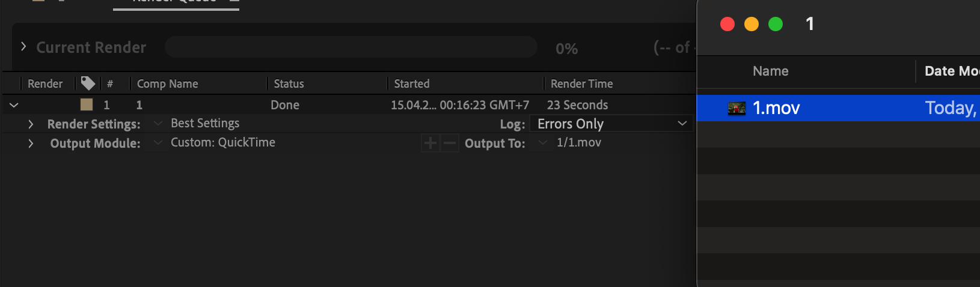The width and height of the screenshot is (980, 287).
Task: Open the Log dropdown showing Errors Only
Action: pyautogui.click(x=611, y=124)
